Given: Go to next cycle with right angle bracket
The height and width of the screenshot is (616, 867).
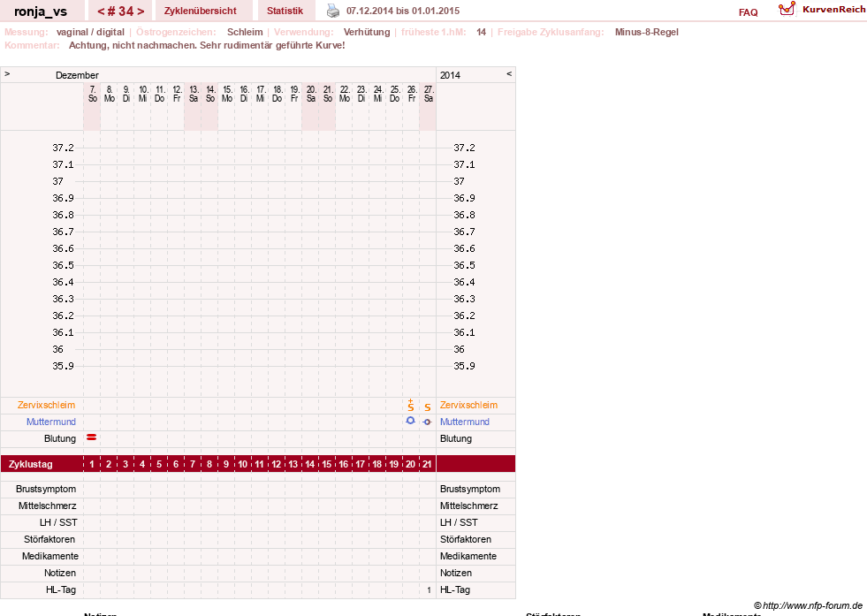Looking at the screenshot, I should 141,11.
